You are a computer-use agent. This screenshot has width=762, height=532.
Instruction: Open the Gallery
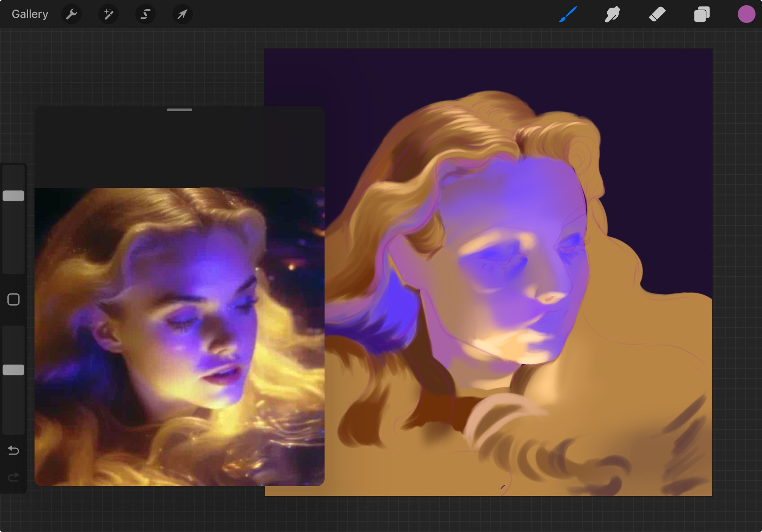pyautogui.click(x=30, y=14)
